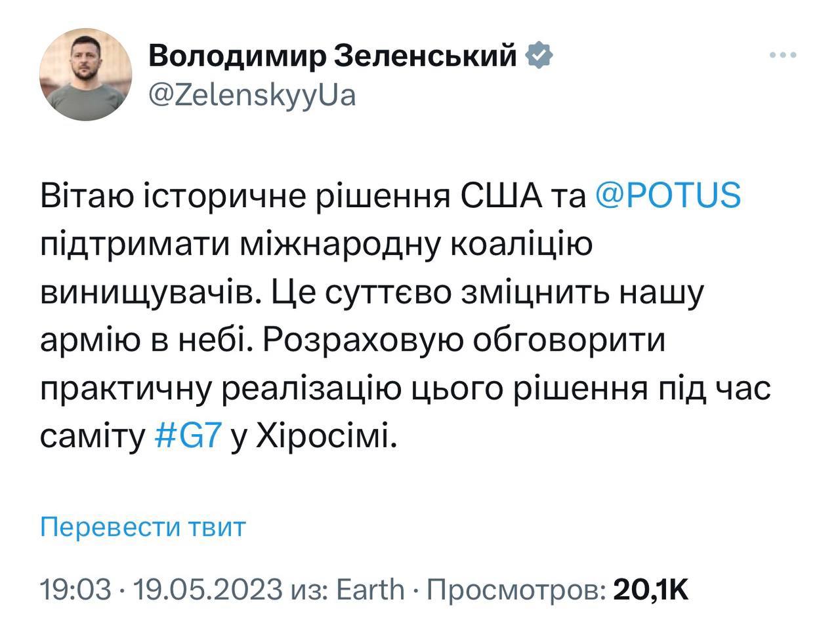Click display name Володимир Зеленський
This screenshot has width=840, height=625.
pos(333,56)
